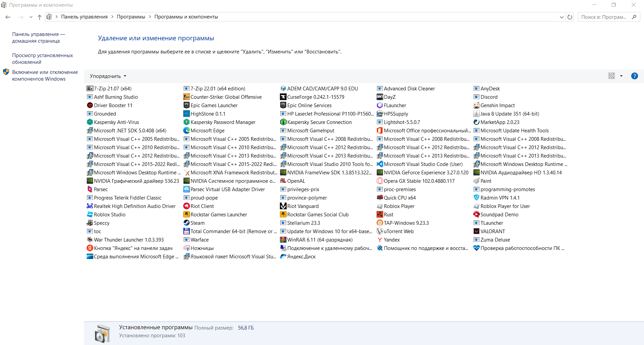Click the NVIDIA GeForce Experience icon
The image size is (644, 345).
coord(380,172)
